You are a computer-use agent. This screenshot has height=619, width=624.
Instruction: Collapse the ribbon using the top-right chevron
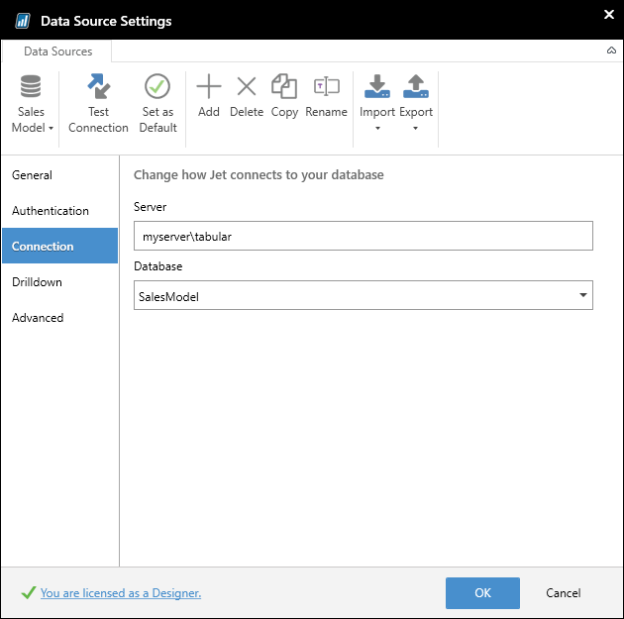[x=611, y=50]
